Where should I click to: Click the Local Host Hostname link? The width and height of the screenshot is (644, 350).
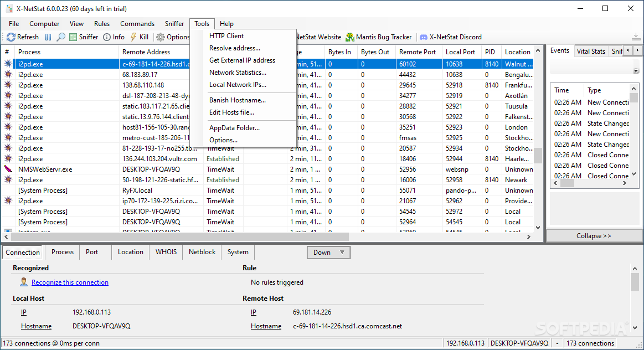point(36,326)
